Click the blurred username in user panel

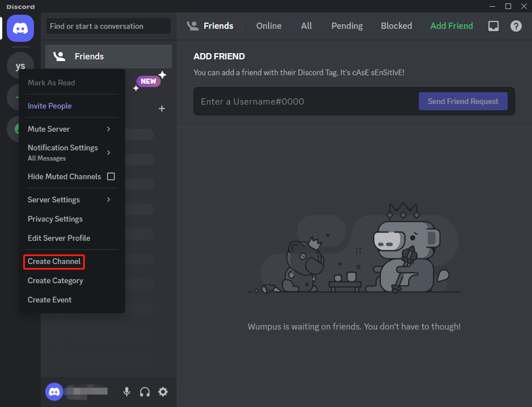(x=87, y=392)
